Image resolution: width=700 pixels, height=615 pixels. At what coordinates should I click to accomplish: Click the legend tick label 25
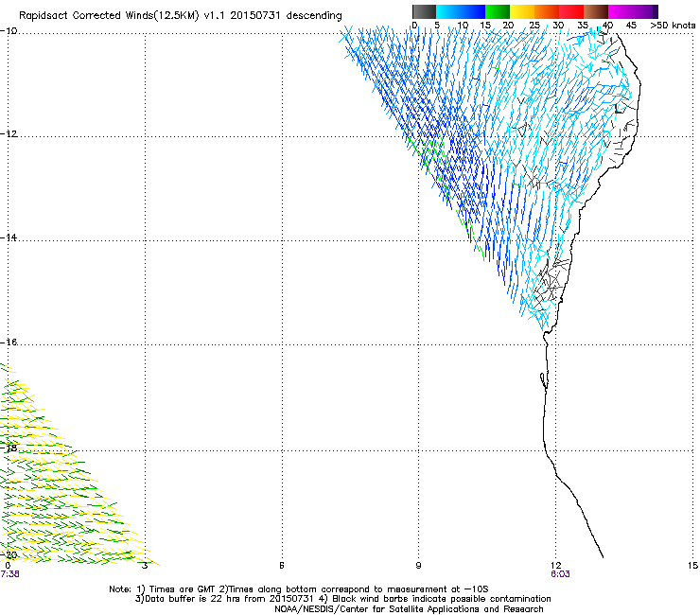click(534, 26)
